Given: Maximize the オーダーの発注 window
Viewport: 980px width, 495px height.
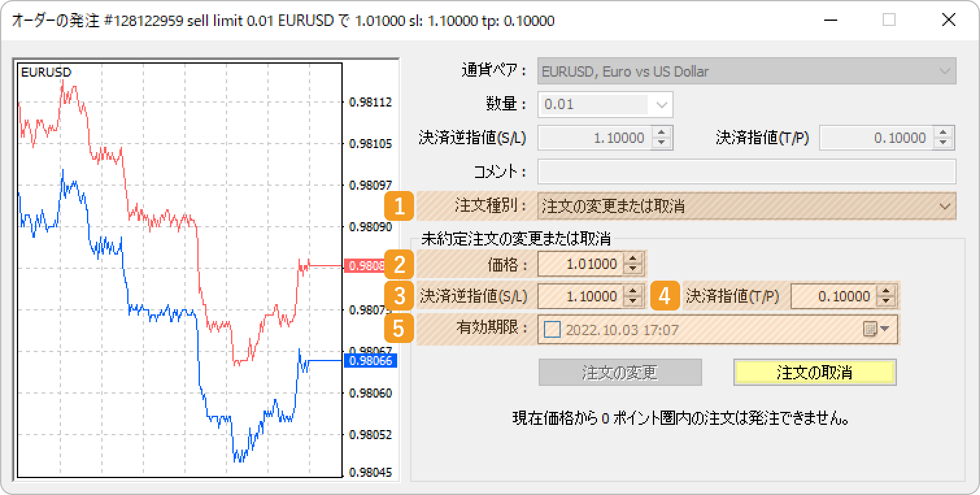Looking at the screenshot, I should (x=889, y=20).
